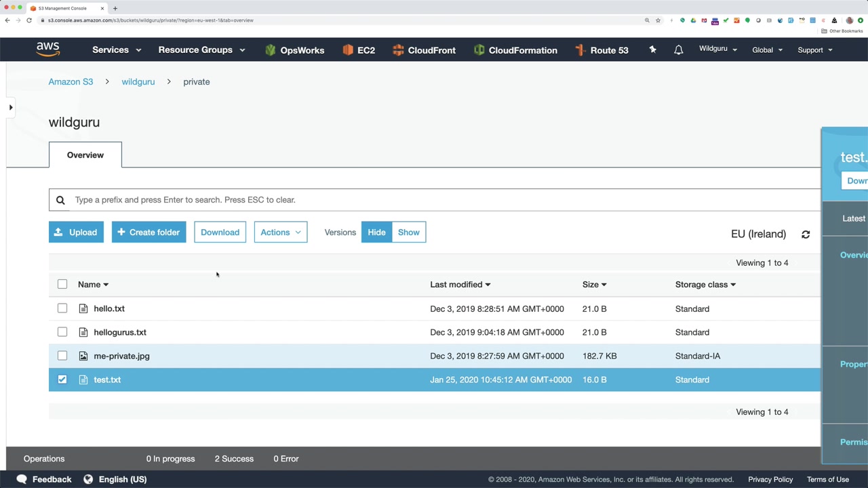Click 0 In progress operations
Screen dimensions: 868x488
[x=170, y=459]
